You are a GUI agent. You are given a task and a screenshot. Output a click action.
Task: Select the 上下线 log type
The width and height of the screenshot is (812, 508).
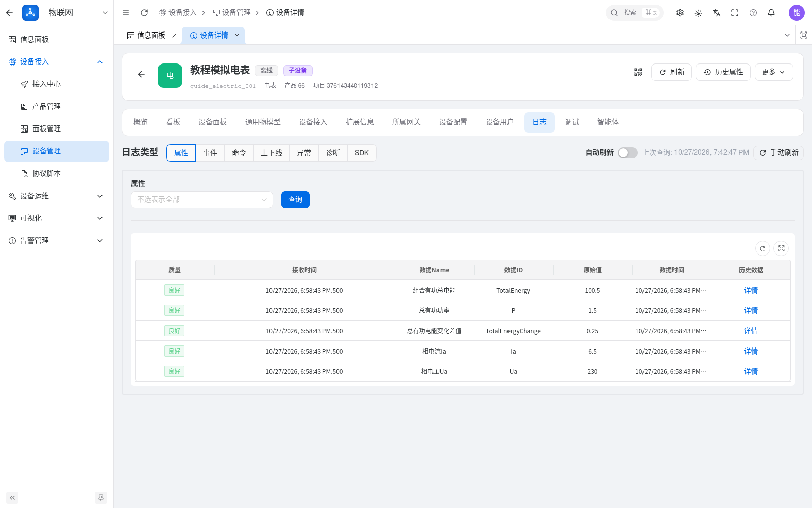point(272,153)
